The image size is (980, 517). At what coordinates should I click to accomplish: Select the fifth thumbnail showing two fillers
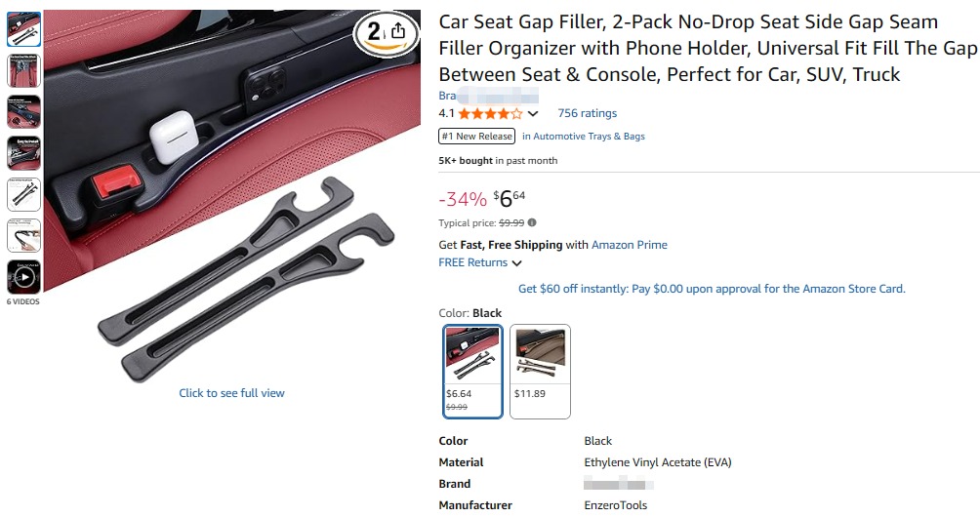click(23, 195)
